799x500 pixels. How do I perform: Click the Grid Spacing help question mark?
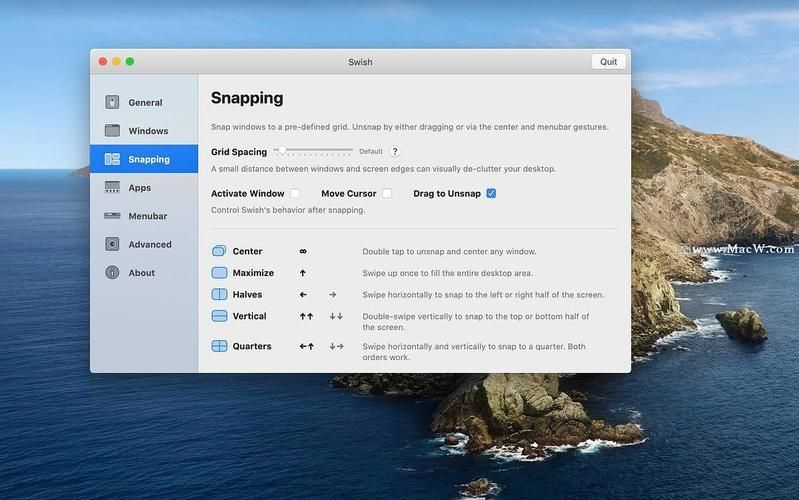pos(394,151)
